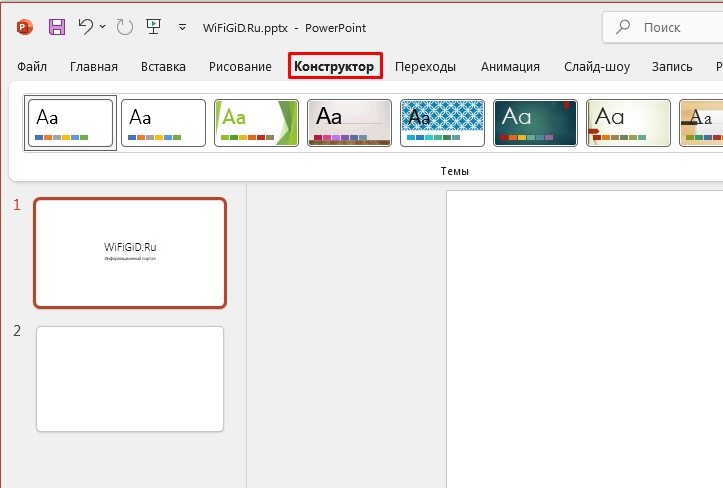Viewport: 723px width, 488px height.
Task: Click the magnifier icon in search box
Action: point(623,27)
